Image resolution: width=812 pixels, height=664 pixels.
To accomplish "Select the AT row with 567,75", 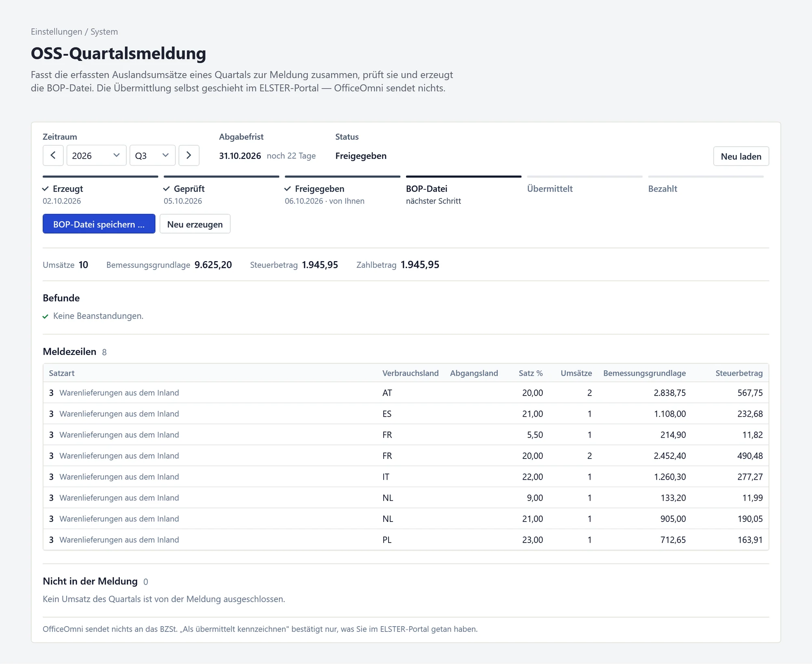I will click(x=406, y=393).
